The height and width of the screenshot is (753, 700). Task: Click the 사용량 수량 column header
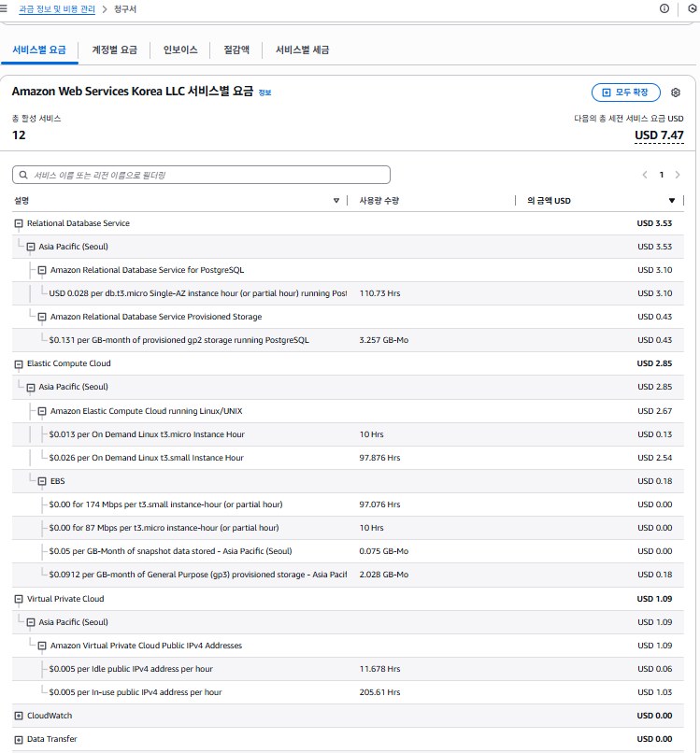point(379,201)
